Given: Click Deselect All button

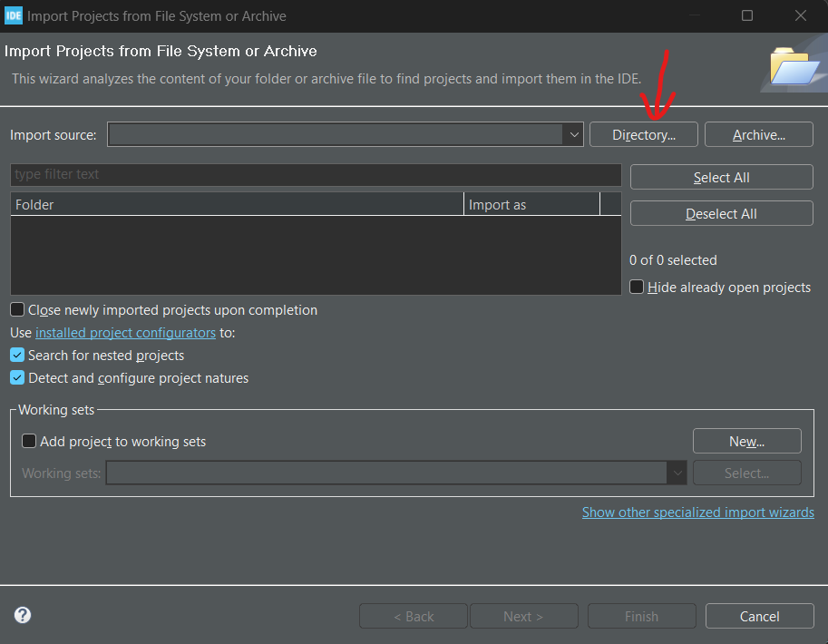Looking at the screenshot, I should (x=721, y=213).
